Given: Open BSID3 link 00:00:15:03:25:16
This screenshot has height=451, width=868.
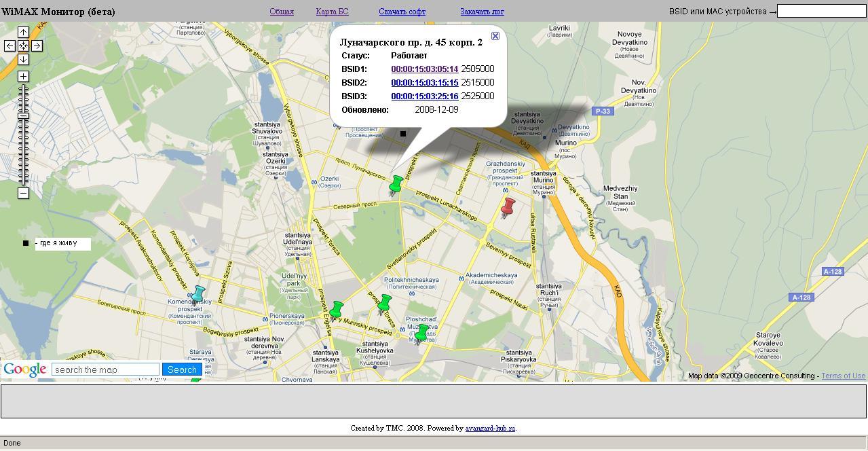Looking at the screenshot, I should pos(424,96).
